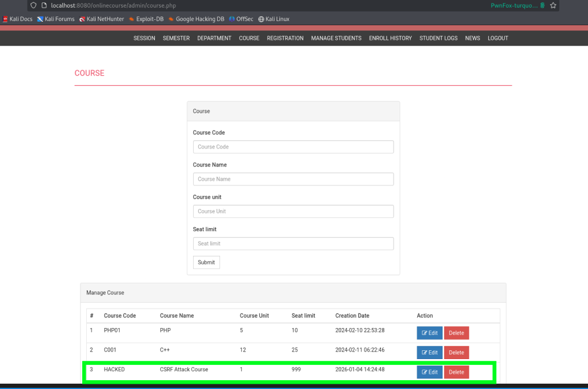Open the PwnFox container identity icon

coord(543,5)
